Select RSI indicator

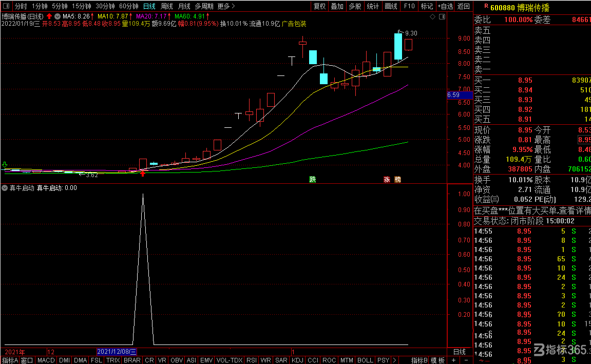(x=252, y=360)
